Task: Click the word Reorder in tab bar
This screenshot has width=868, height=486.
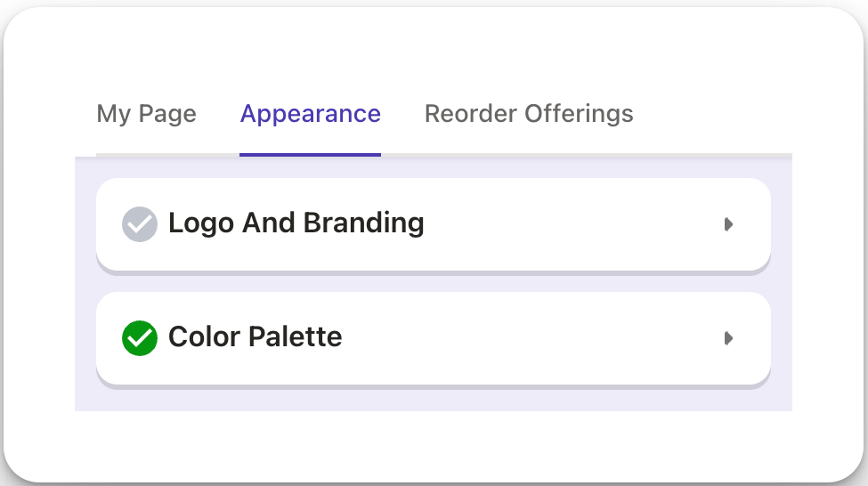Action: click(x=471, y=113)
